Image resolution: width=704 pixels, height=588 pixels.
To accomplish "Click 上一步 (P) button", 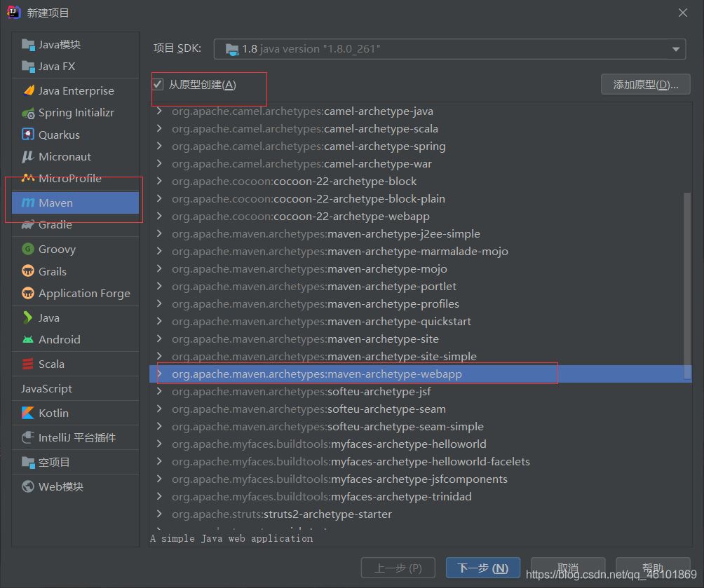I will (398, 568).
